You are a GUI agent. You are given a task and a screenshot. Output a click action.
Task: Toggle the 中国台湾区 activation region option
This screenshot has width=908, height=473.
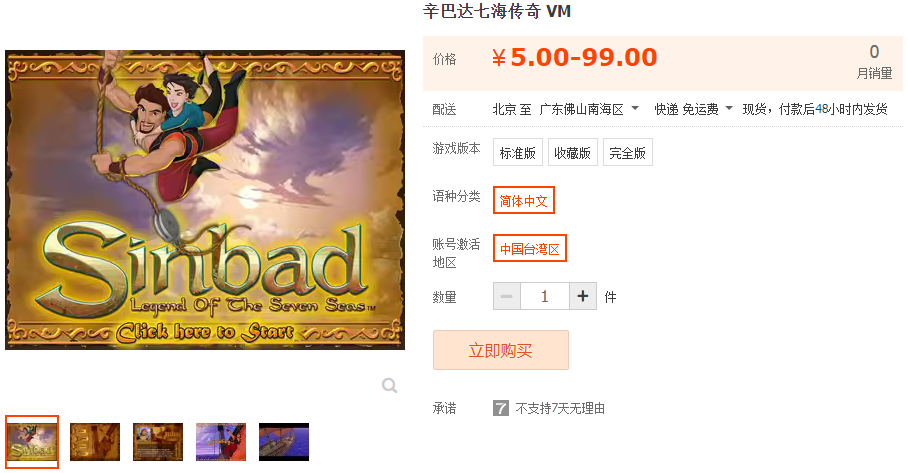click(x=530, y=248)
